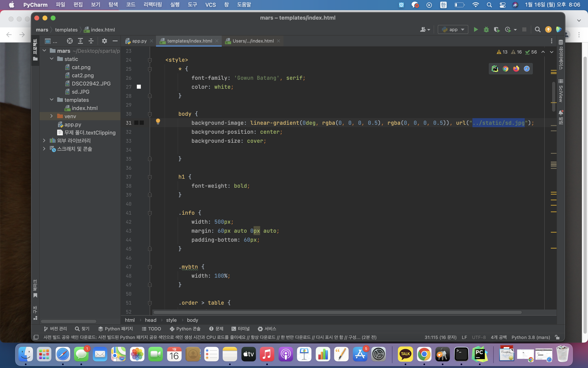This screenshot has width=588, height=368.
Task: Click first black gutter swatch on line 31
Action: [x=136, y=123]
